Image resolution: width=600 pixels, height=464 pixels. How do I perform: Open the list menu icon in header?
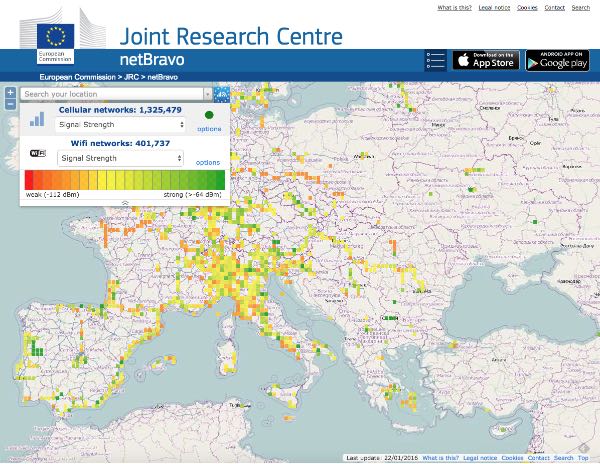435,60
